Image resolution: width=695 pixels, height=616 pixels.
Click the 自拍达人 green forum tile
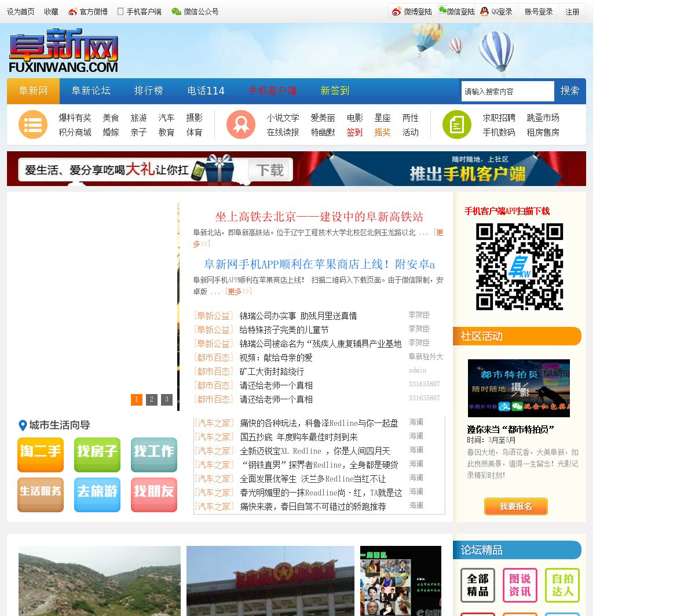pyautogui.click(x=562, y=585)
